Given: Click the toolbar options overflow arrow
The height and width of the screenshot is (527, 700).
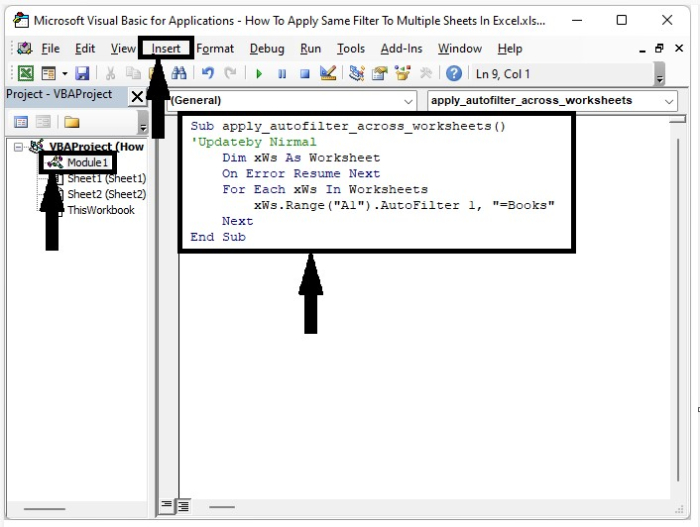Looking at the screenshot, I should (660, 74).
